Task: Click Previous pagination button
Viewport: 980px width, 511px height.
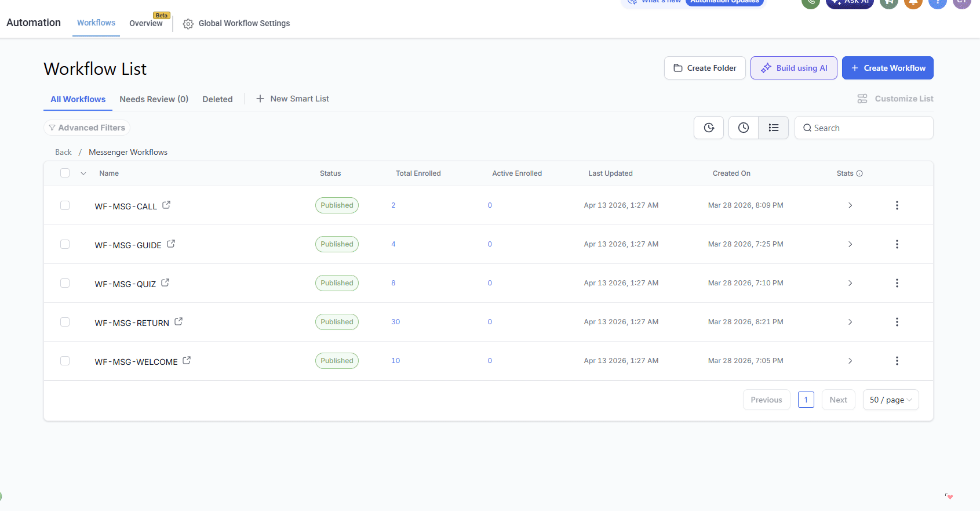Action: 767,400
